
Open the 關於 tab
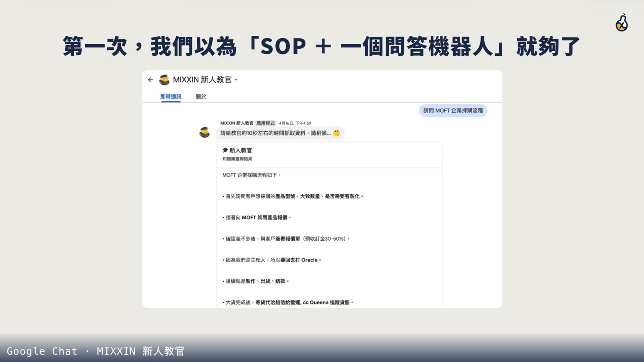pos(201,97)
